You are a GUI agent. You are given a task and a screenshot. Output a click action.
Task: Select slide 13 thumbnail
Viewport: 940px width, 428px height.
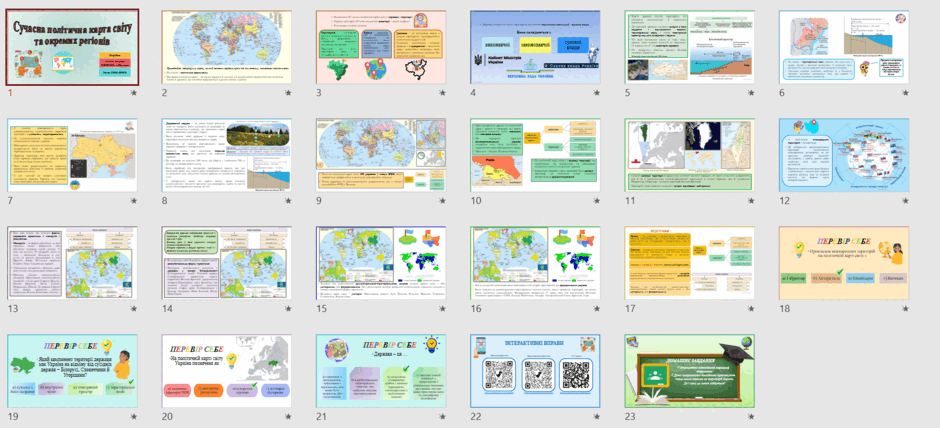pos(73,263)
